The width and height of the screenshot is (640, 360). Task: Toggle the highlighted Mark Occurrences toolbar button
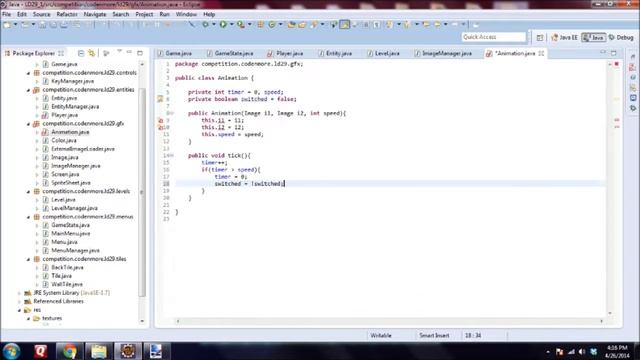click(345, 24)
